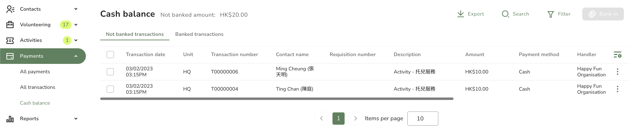
Task: Collapse the Payments section chevron
Action: tap(76, 56)
